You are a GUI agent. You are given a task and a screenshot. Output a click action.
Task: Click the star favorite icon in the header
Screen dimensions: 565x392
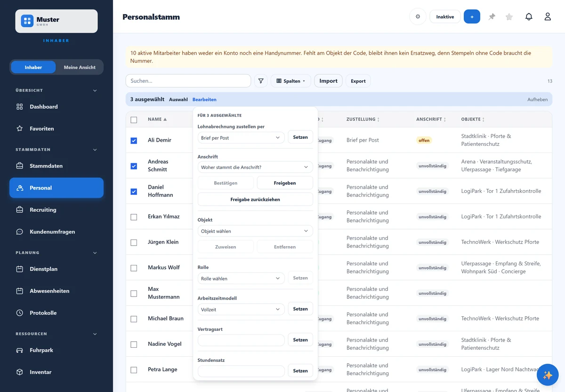(x=509, y=16)
